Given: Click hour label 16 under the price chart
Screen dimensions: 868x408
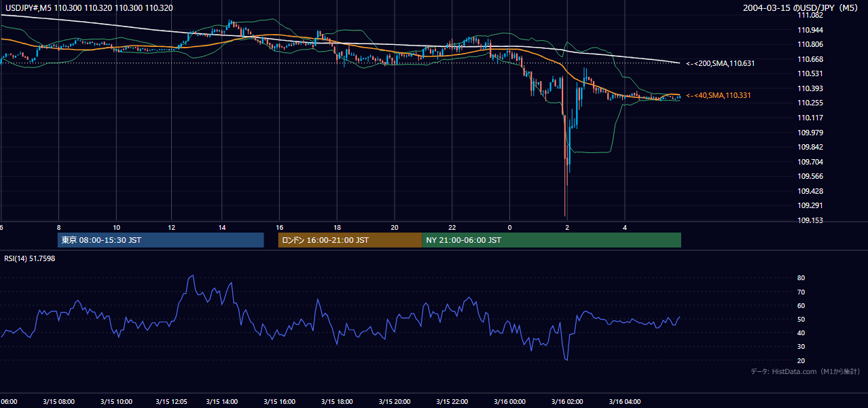Looking at the screenshot, I should click(280, 227).
